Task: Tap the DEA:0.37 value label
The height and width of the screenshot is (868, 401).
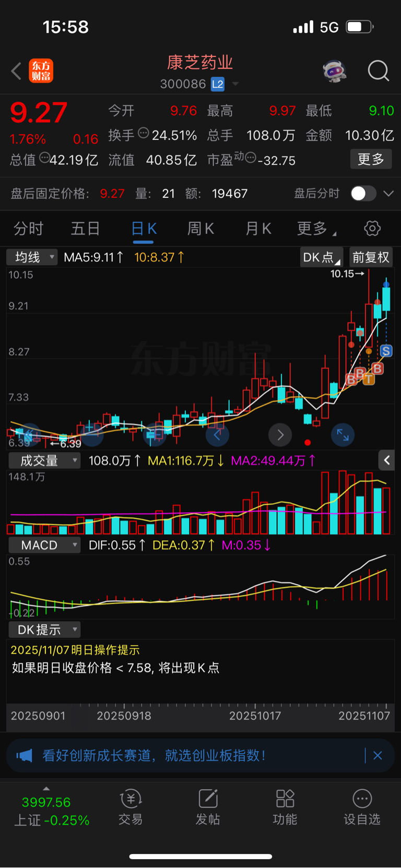Action: [x=183, y=545]
